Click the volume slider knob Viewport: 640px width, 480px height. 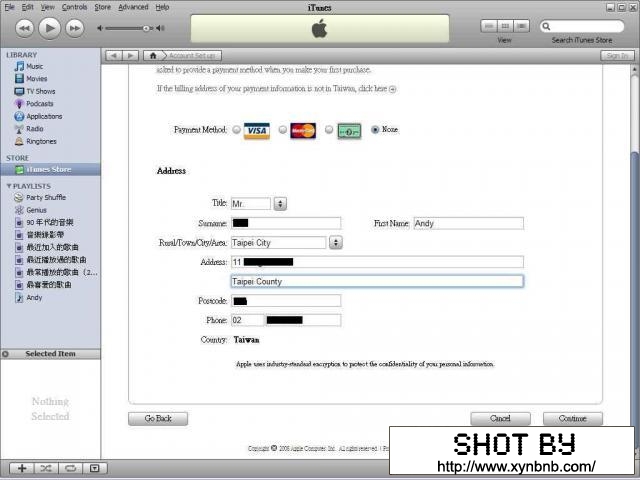coord(146,28)
